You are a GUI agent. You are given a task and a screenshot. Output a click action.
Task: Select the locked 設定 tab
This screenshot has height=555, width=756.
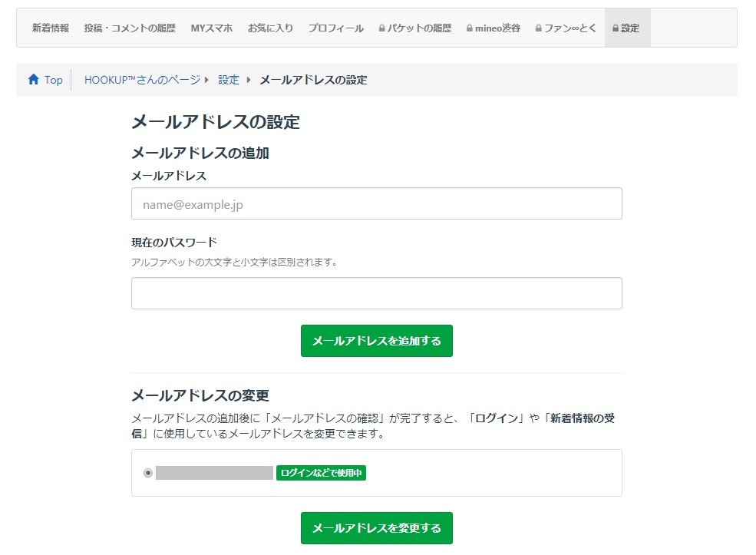point(626,28)
